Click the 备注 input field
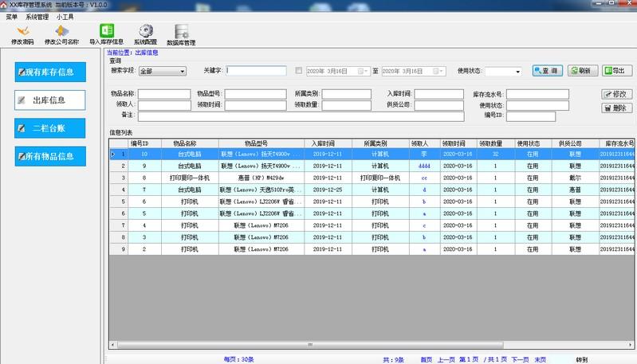Screen dimensions: 637x364 point(301,116)
